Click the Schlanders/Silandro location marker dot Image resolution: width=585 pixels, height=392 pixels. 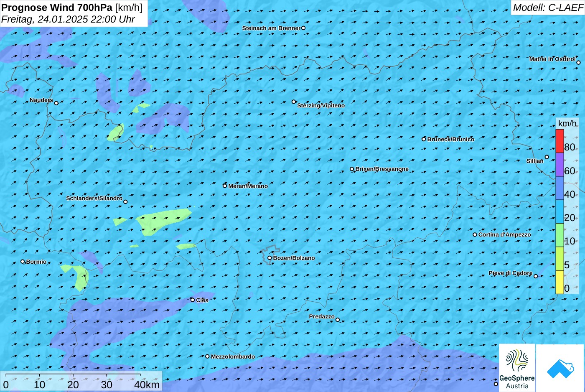[x=125, y=202]
